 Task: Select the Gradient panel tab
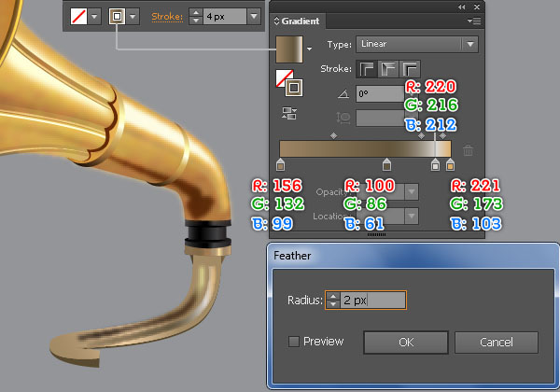click(297, 21)
